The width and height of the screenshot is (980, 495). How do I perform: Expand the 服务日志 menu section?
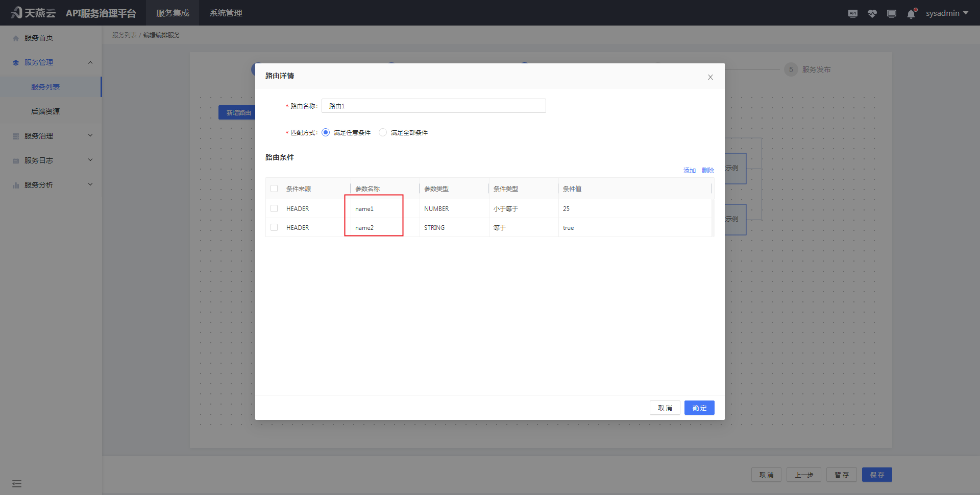[51, 160]
